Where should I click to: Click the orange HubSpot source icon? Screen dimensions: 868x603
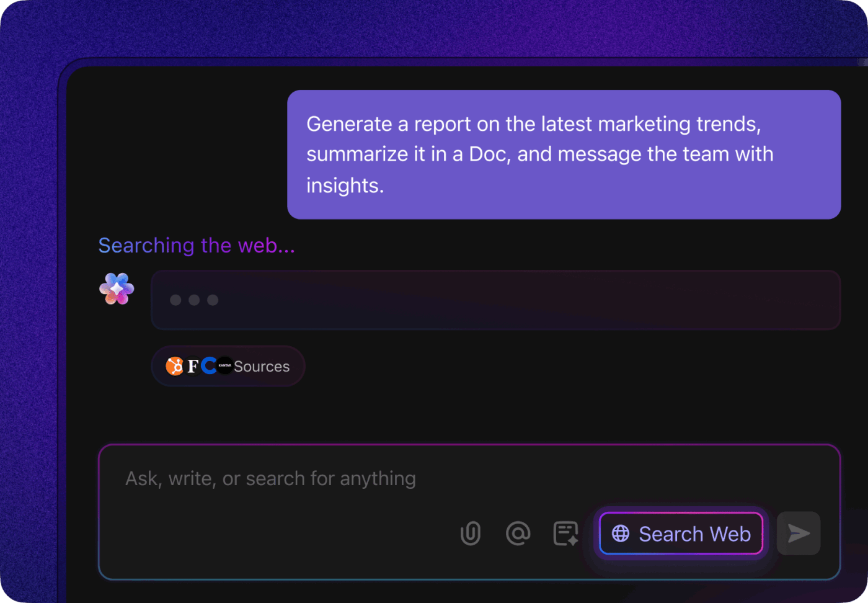point(175,366)
